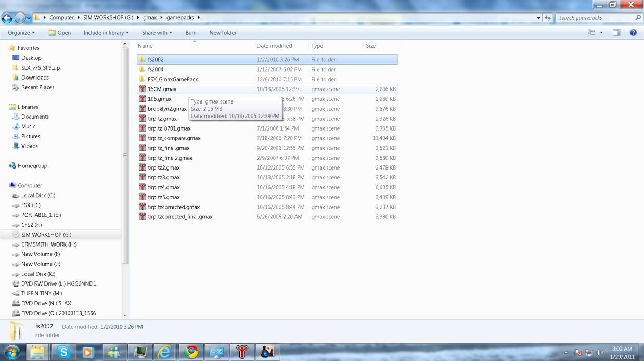Viewport: 644px width, 361px height.
Task: Click New folder in the toolbar
Action: (223, 32)
